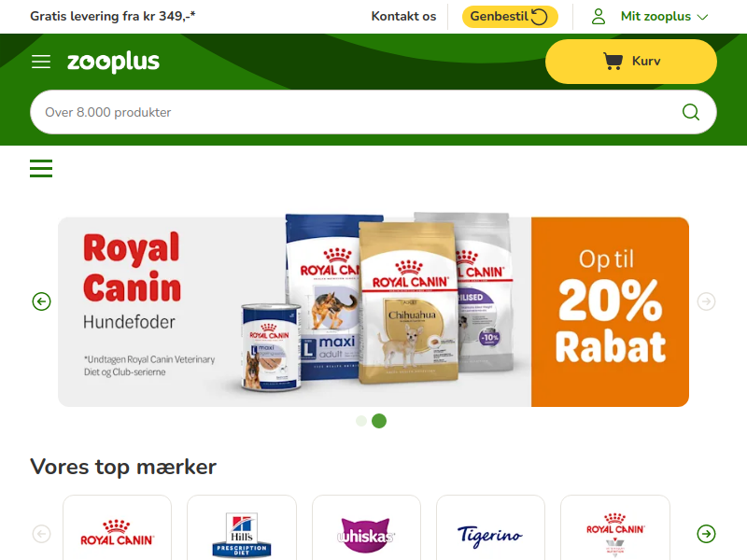Expand Mit zooplus account dropdown
The image size is (747, 560).
(x=665, y=17)
